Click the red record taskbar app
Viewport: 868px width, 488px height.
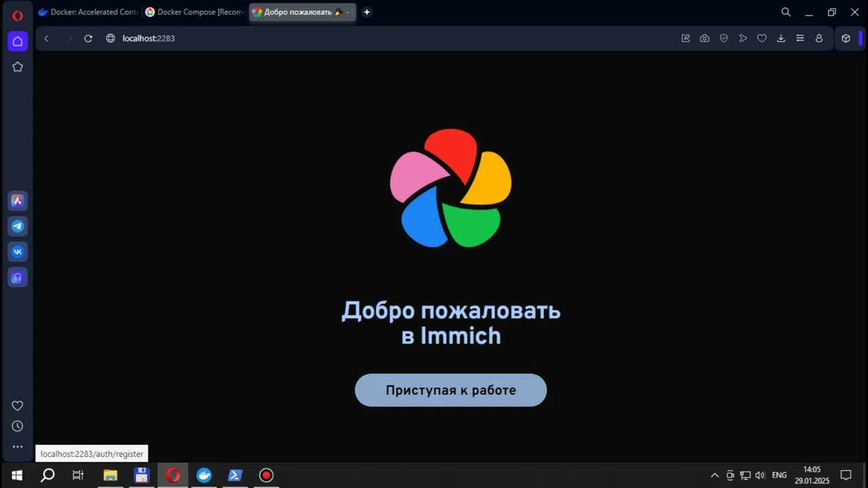266,475
